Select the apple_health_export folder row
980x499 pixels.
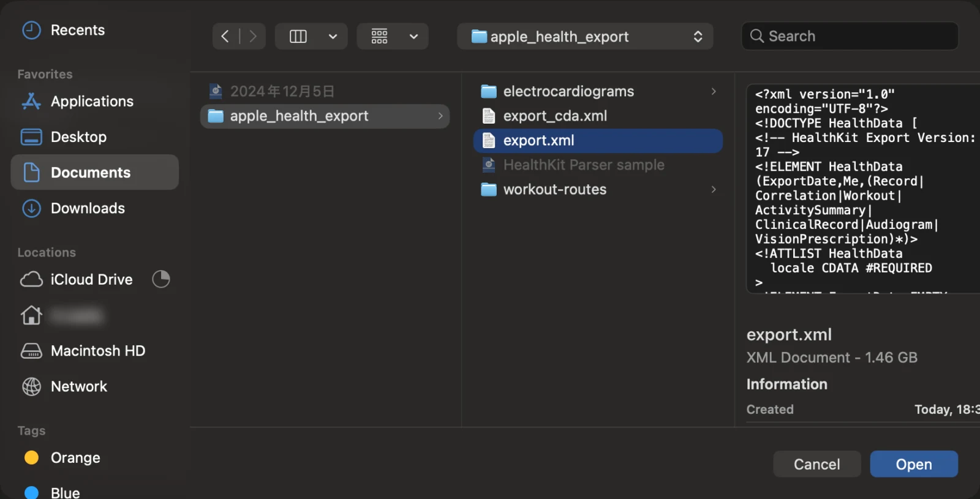click(x=325, y=116)
